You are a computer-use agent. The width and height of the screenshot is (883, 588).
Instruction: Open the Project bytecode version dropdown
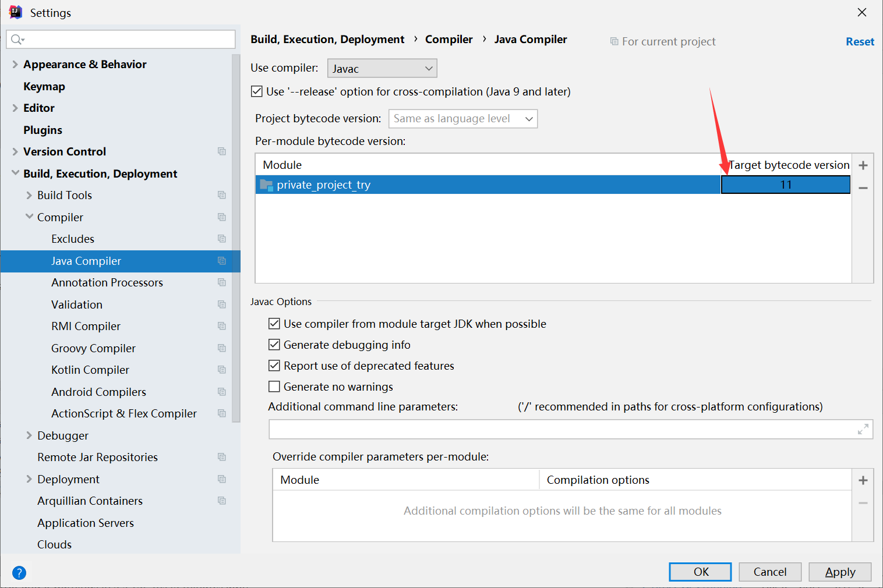[x=462, y=118]
